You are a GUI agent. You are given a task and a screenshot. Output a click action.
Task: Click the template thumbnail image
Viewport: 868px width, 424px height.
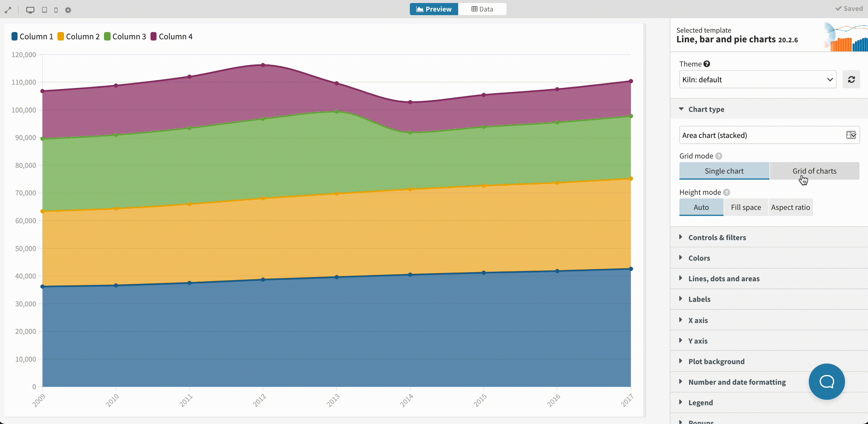click(x=846, y=37)
